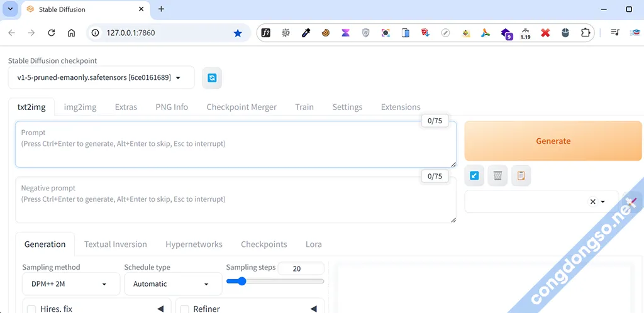The width and height of the screenshot is (644, 313).
Task: Open the Train tab
Action: pyautogui.click(x=304, y=107)
